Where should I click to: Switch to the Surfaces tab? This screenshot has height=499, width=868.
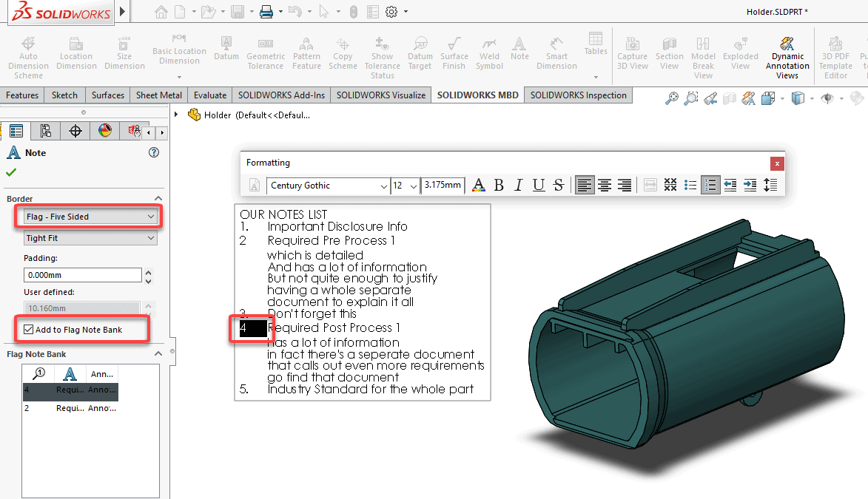(108, 95)
